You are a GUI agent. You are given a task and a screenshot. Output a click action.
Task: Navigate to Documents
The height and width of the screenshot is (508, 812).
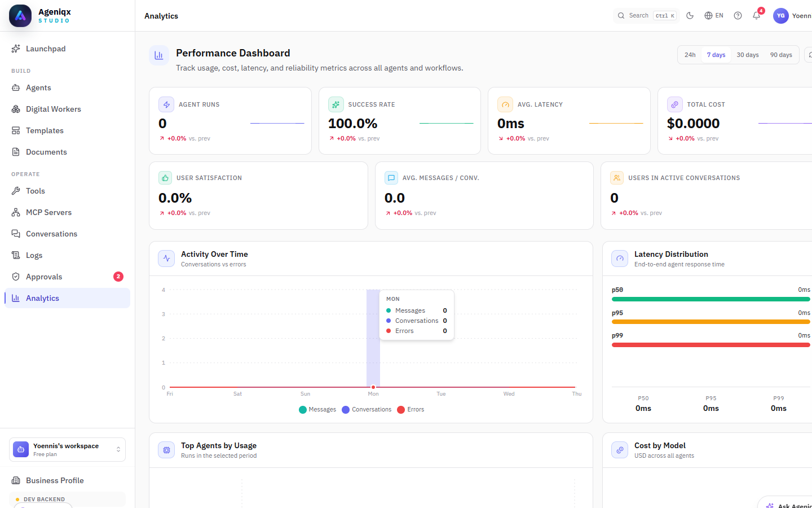click(x=67, y=152)
